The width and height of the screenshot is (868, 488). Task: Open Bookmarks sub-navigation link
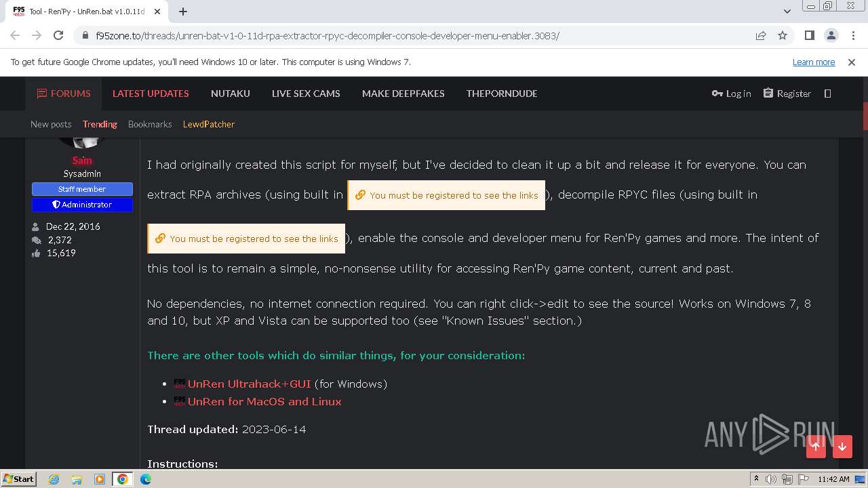tap(150, 124)
